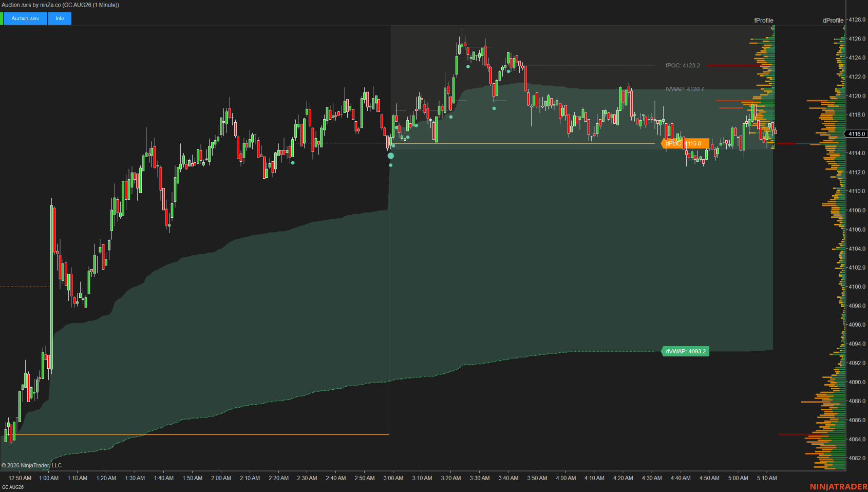This screenshot has width=868, height=492.
Task: Click the Auction Axis button
Action: pos(26,18)
